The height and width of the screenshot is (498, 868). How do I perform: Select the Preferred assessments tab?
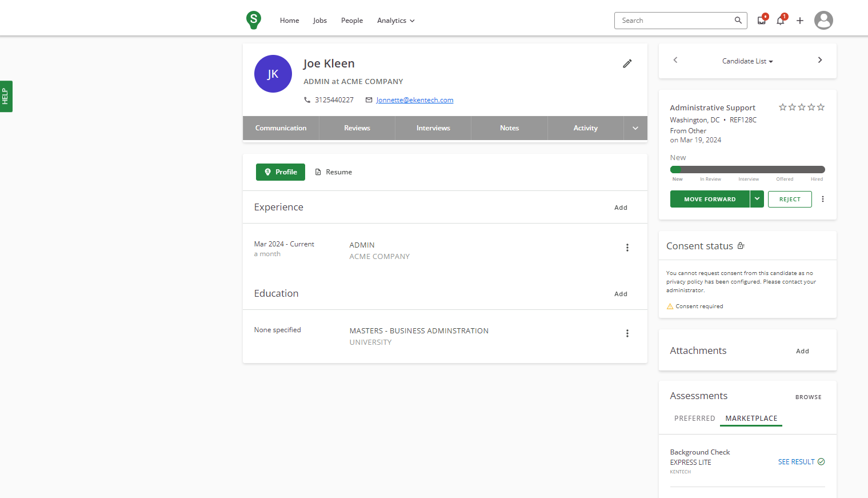coord(694,419)
